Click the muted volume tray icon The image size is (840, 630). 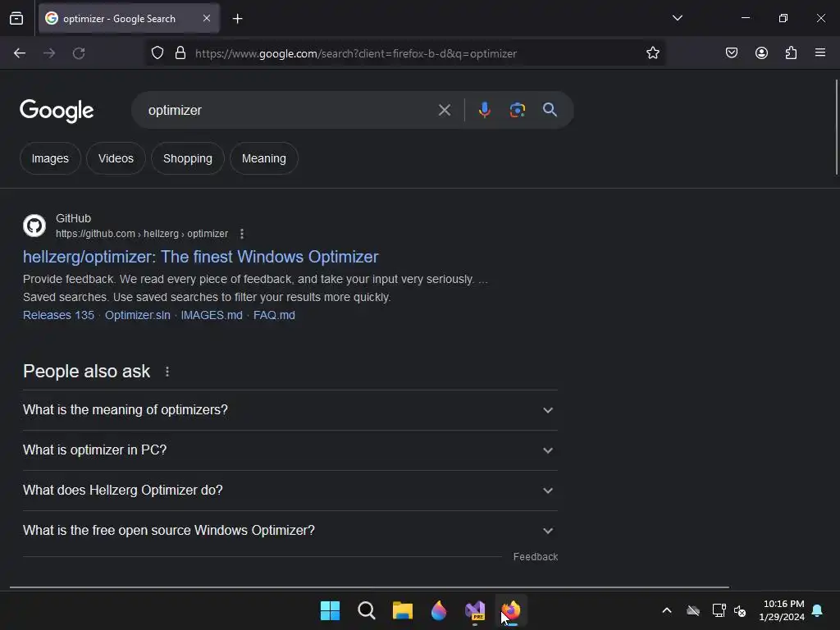[740, 610]
